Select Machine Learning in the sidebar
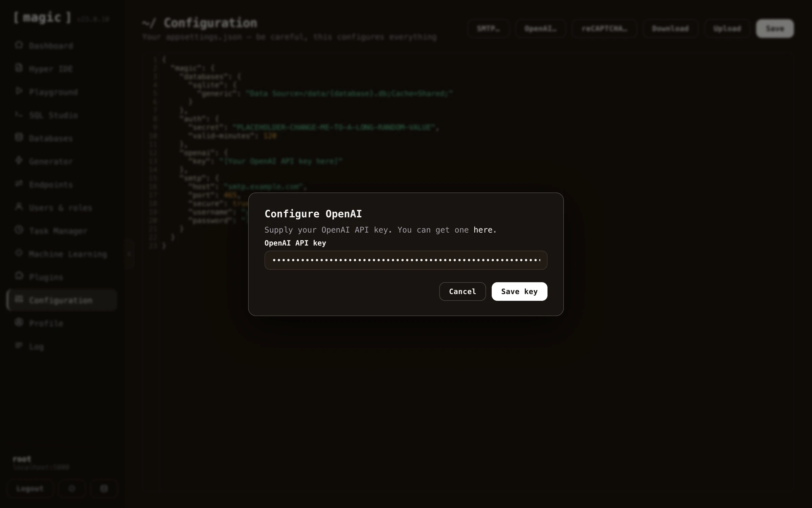The width and height of the screenshot is (812, 508). tap(62, 254)
